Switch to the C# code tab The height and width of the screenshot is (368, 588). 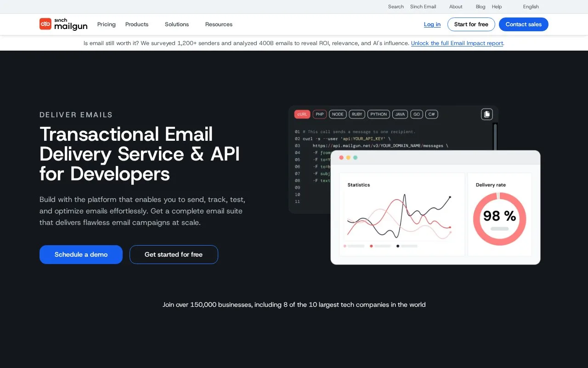(x=431, y=114)
